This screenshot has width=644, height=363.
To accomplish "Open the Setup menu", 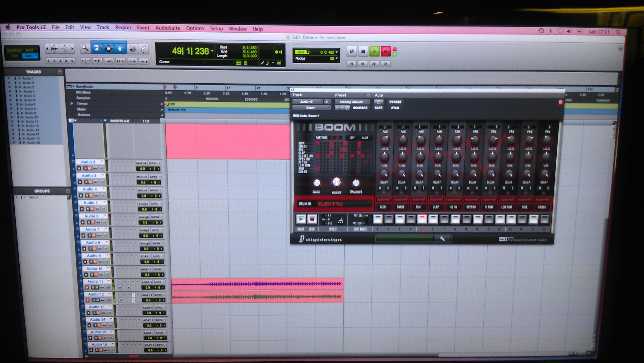I will pos(216,28).
